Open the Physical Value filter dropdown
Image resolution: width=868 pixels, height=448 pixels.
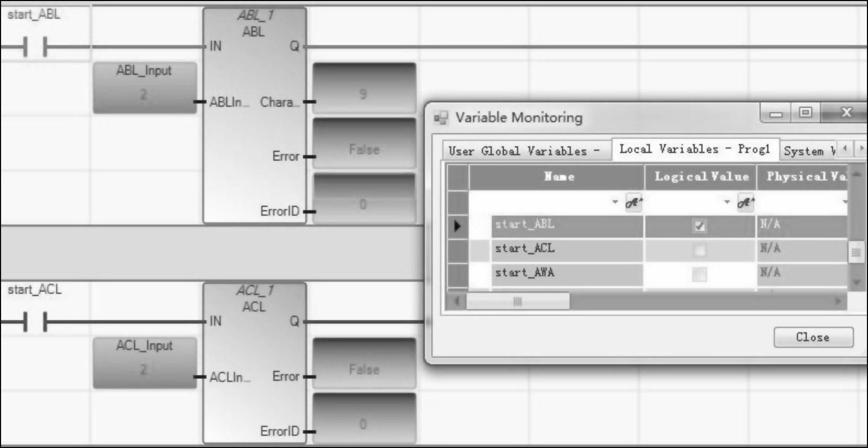click(x=844, y=202)
